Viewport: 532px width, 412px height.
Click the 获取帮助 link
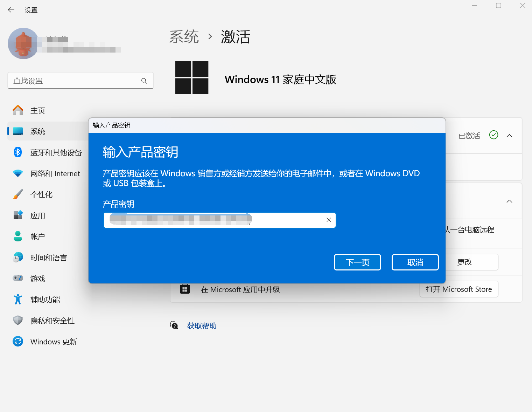(202, 326)
